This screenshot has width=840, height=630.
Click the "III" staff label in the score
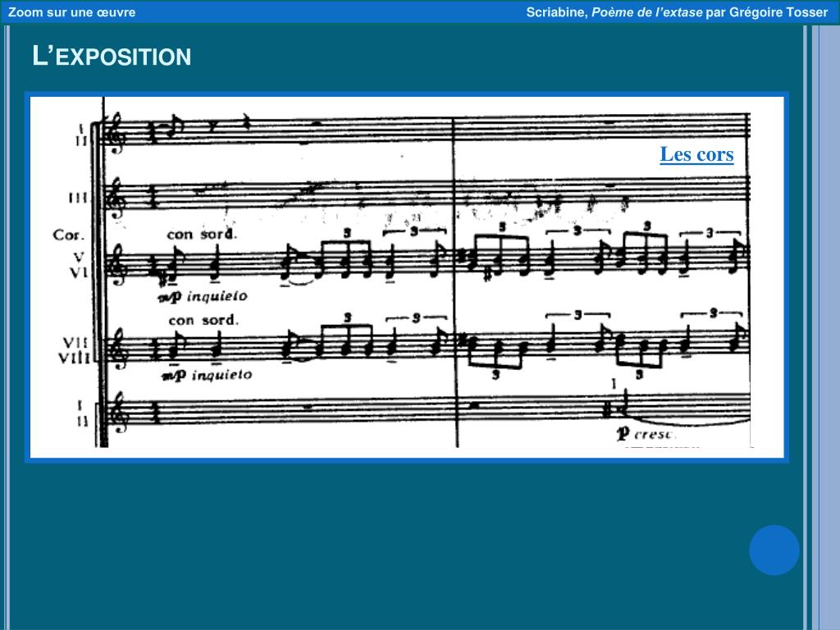coord(78,199)
